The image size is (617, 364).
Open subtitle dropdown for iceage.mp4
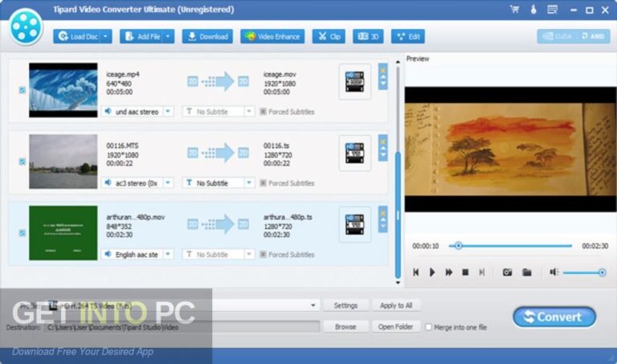[x=249, y=112]
